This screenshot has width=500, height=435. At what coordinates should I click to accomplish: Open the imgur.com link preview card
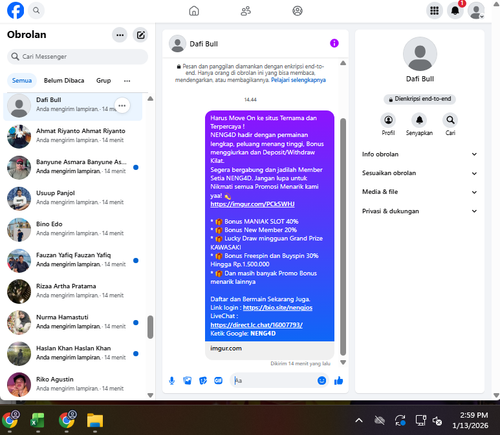click(x=269, y=350)
